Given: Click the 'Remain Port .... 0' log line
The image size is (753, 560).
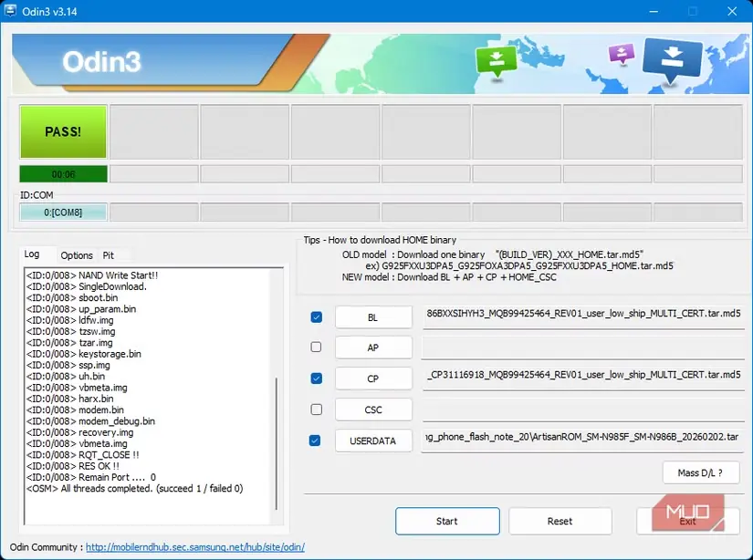Looking at the screenshot, I should pos(91,478).
